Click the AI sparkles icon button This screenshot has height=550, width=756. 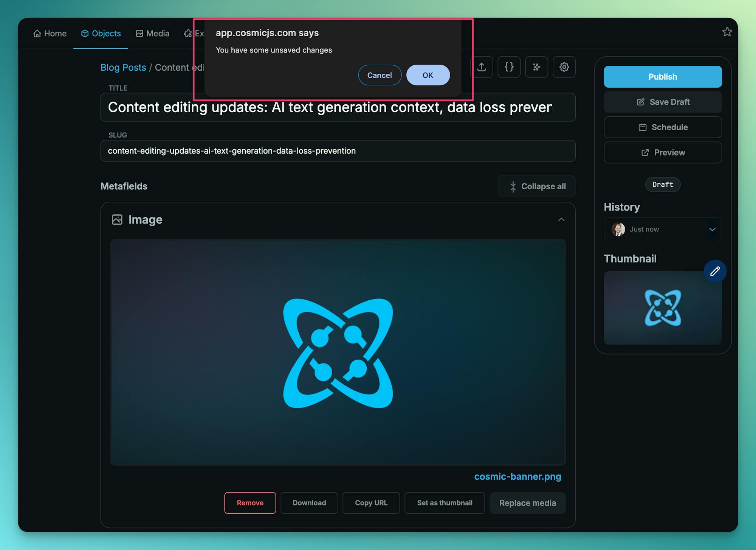(x=536, y=67)
